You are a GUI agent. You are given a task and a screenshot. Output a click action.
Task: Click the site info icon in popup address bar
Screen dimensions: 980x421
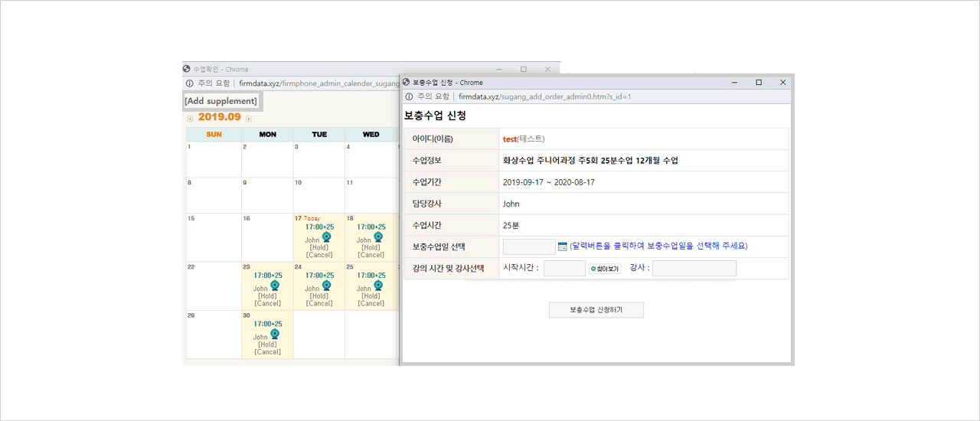(409, 97)
